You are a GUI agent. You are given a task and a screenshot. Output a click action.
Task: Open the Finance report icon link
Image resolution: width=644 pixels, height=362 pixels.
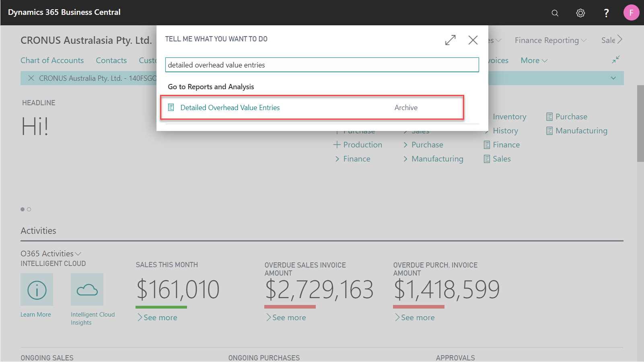pyautogui.click(x=502, y=145)
